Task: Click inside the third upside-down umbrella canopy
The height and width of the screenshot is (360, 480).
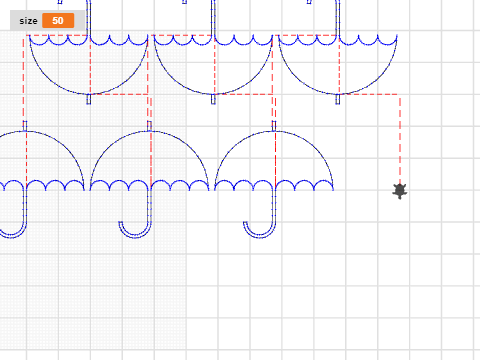Action: (338, 65)
